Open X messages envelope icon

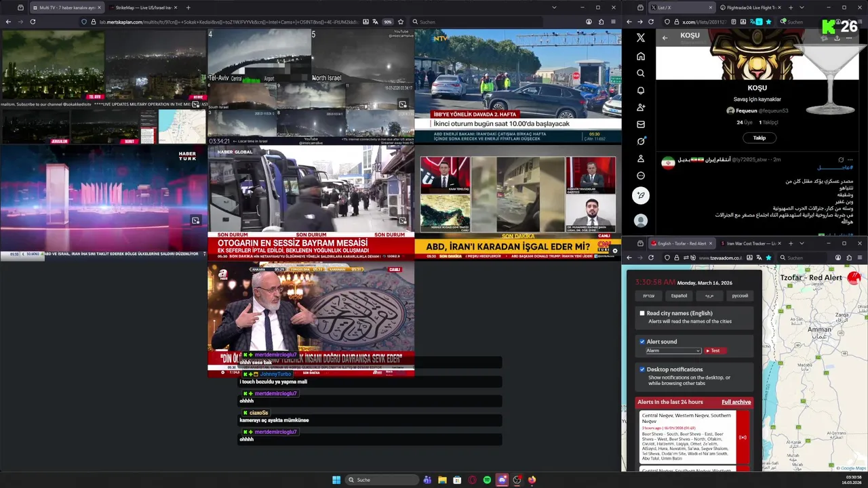[641, 124]
